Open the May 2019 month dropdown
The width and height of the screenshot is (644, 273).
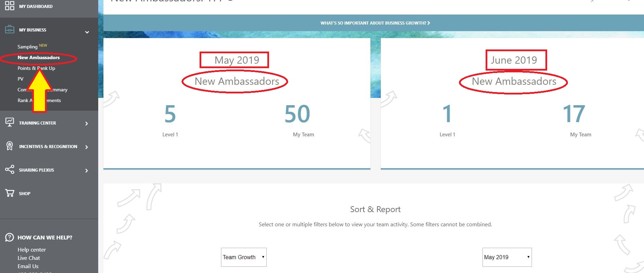coord(507,257)
